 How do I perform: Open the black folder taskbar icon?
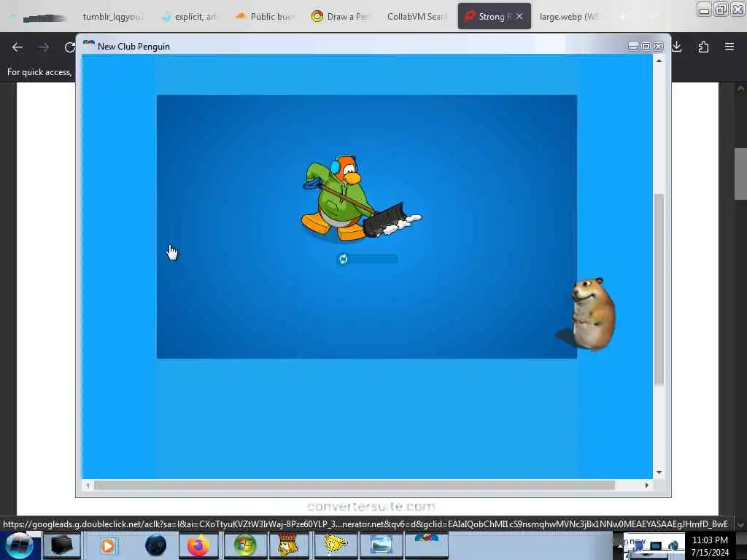(x=62, y=545)
